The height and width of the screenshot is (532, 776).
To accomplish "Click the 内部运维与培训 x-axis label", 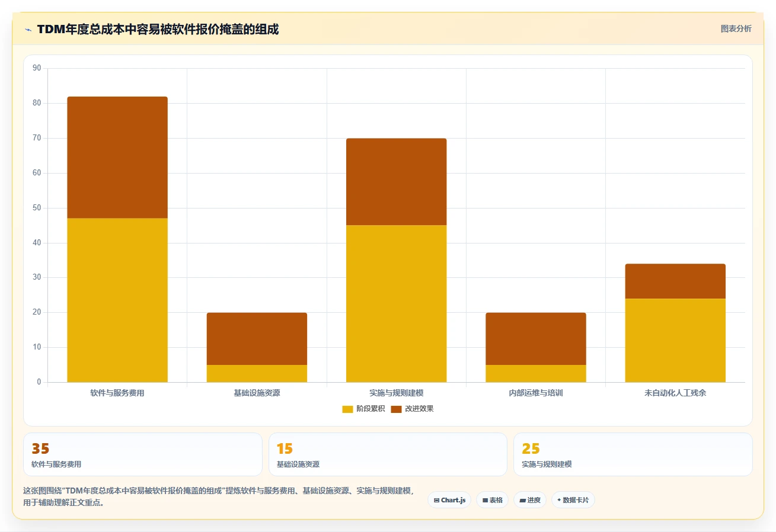I will [536, 393].
